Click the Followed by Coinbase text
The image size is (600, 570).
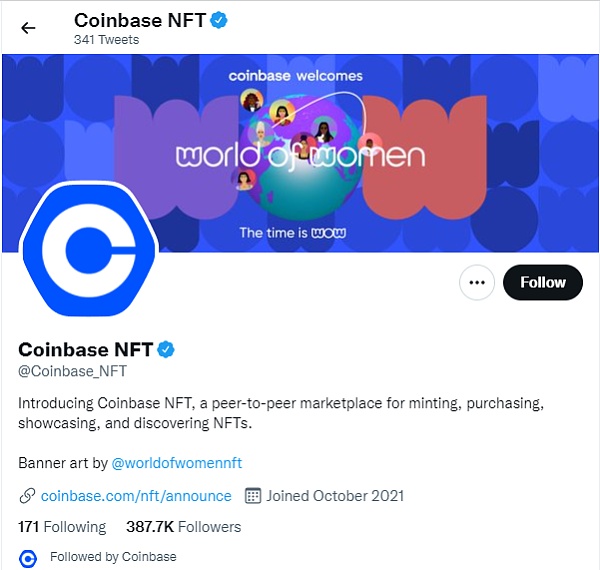click(113, 557)
